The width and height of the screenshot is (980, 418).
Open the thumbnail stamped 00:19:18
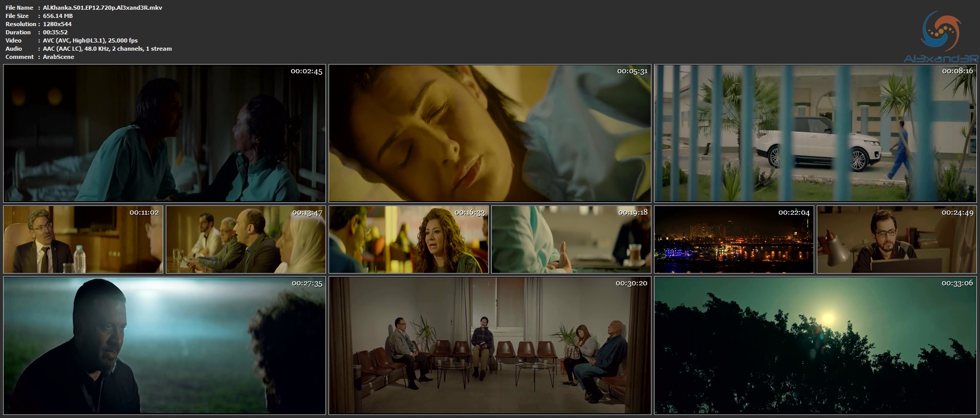pos(571,240)
